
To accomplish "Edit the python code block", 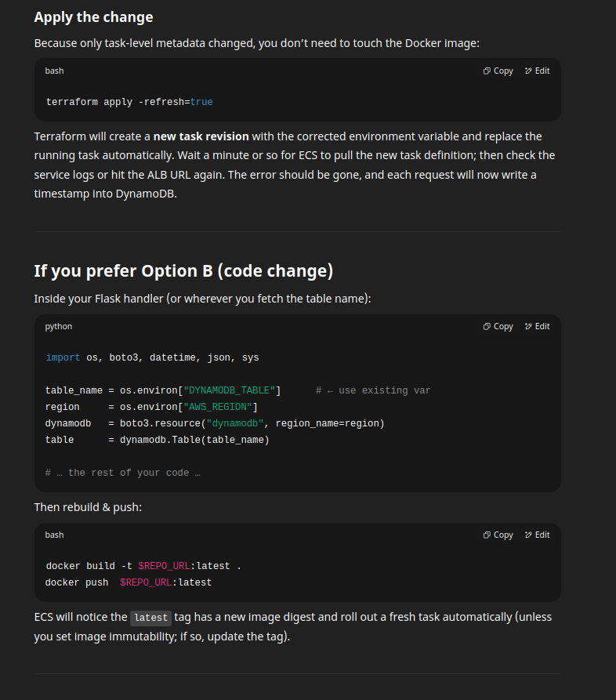I will click(x=538, y=326).
